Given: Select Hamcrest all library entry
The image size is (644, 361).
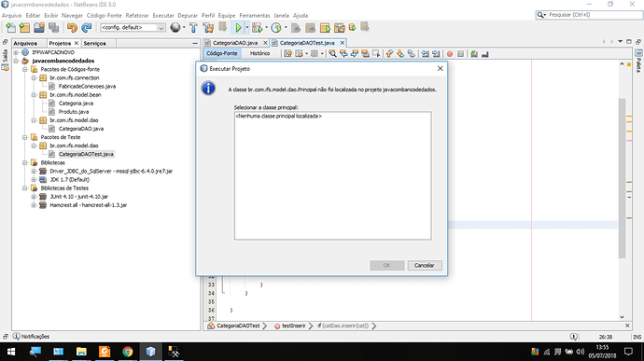Looking at the screenshot, I should coord(88,205).
